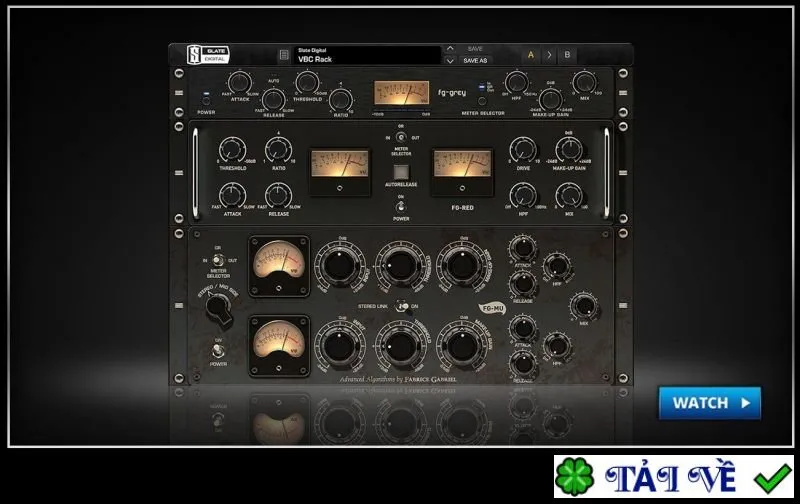Click the TẢI VỀ download button
Screen dimensions: 800x504
click(673, 476)
